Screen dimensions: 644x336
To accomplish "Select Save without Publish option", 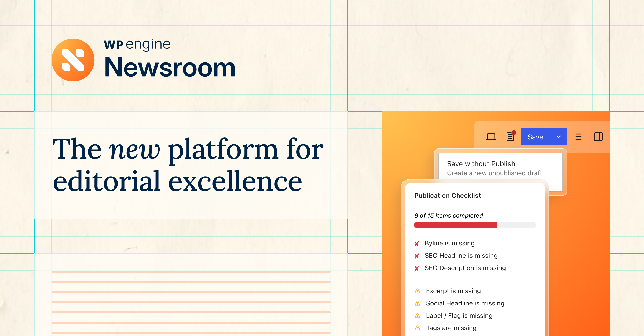I will [481, 164].
